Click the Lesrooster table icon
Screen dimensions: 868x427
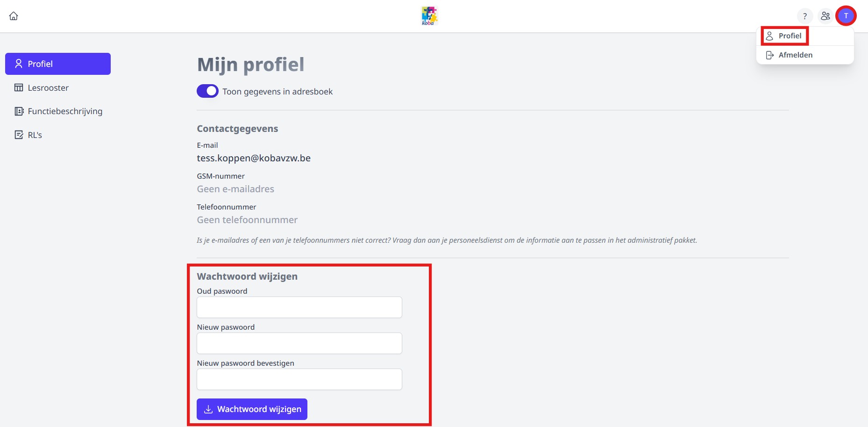click(x=19, y=88)
